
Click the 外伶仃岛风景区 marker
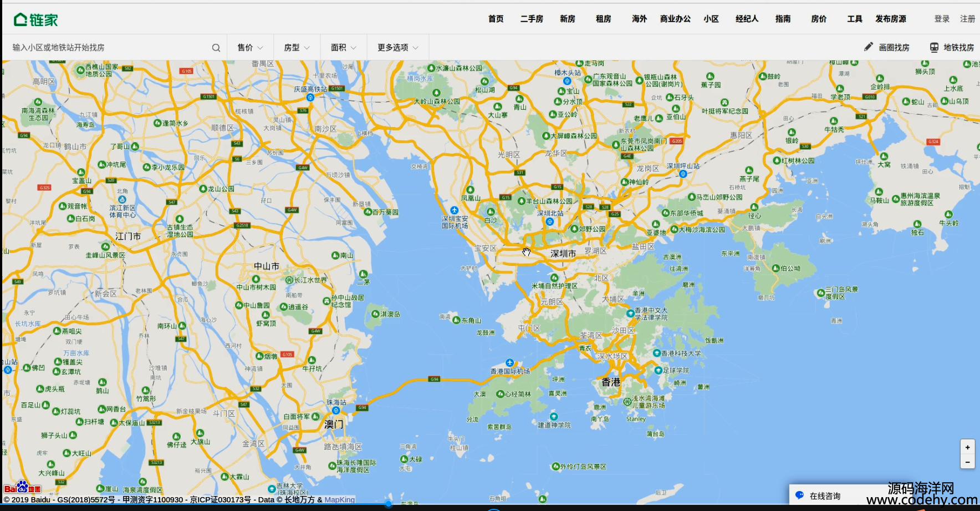(x=555, y=467)
